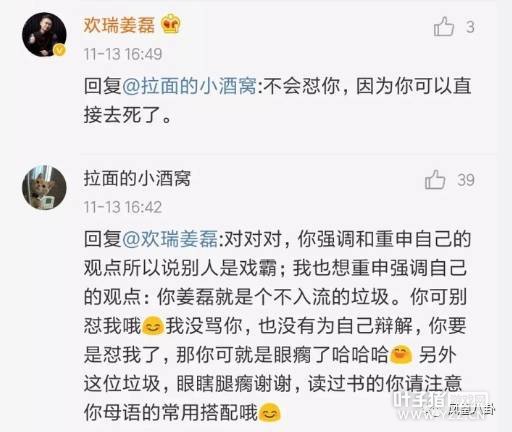512x432 pixels.
Task: Like the comment by 拉面的小酒窝
Action: click(435, 180)
